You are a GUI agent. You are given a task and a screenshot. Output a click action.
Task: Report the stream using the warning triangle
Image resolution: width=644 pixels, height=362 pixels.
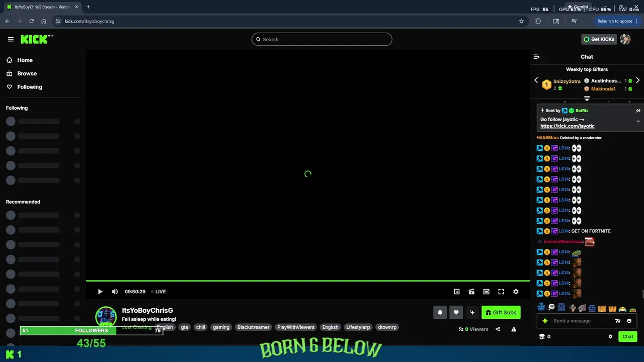(514, 329)
